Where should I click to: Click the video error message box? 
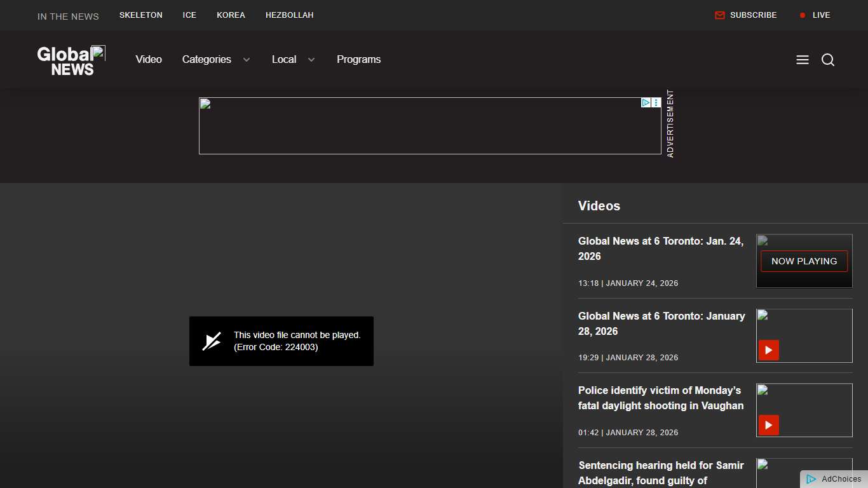pos(281,341)
